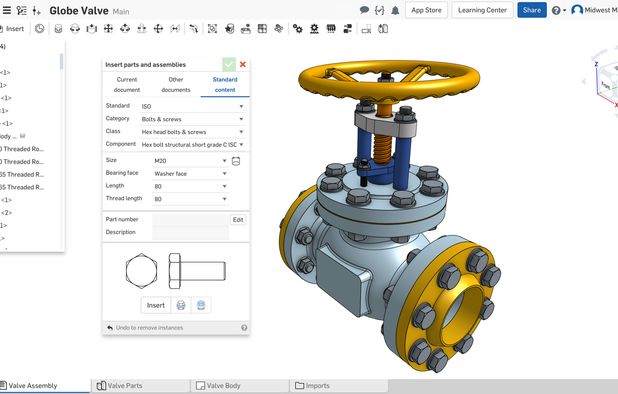This screenshot has height=394, width=618.
Task: Select the Standard content tab
Action: pyautogui.click(x=225, y=84)
